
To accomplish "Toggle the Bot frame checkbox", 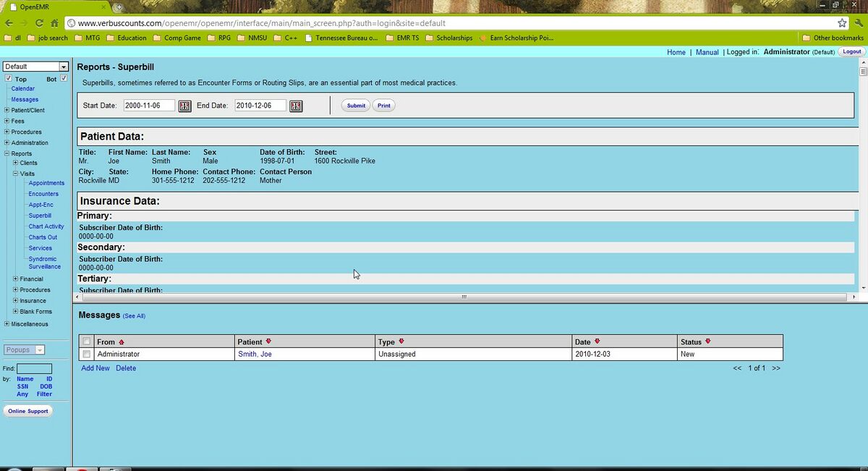I will (x=64, y=78).
